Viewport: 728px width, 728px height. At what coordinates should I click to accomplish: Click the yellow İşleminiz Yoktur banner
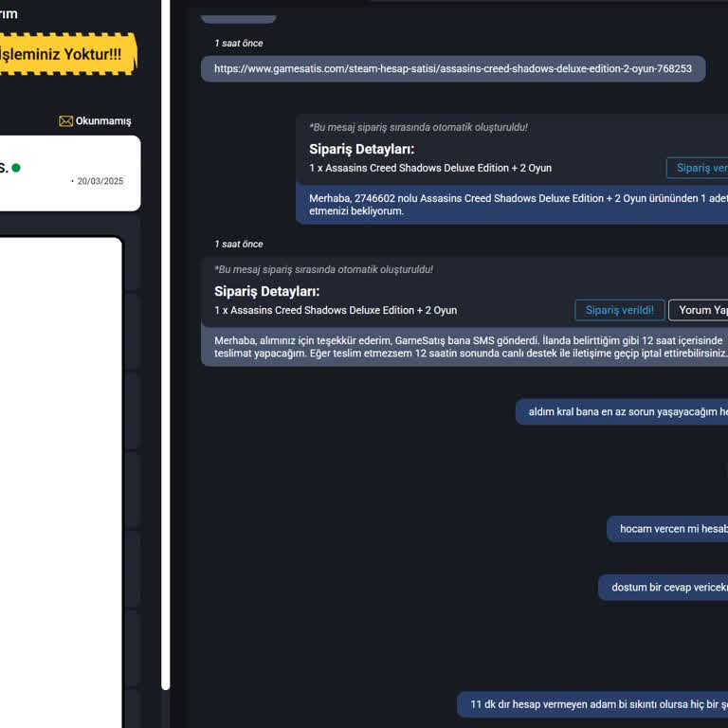point(68,54)
